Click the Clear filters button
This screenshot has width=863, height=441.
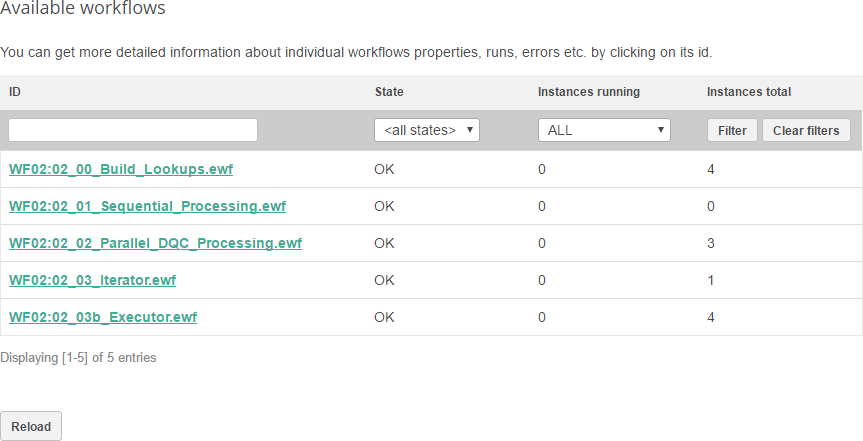tap(806, 130)
